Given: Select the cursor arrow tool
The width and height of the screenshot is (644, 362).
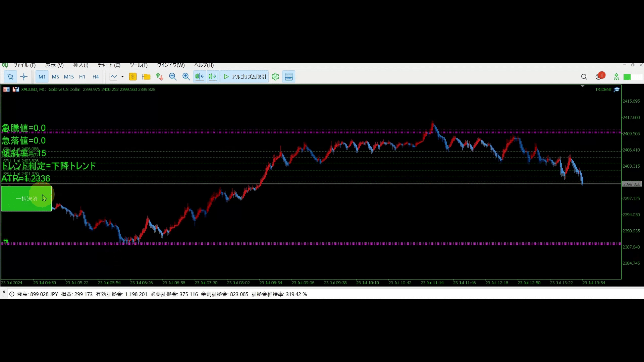Looking at the screenshot, I should (x=10, y=77).
